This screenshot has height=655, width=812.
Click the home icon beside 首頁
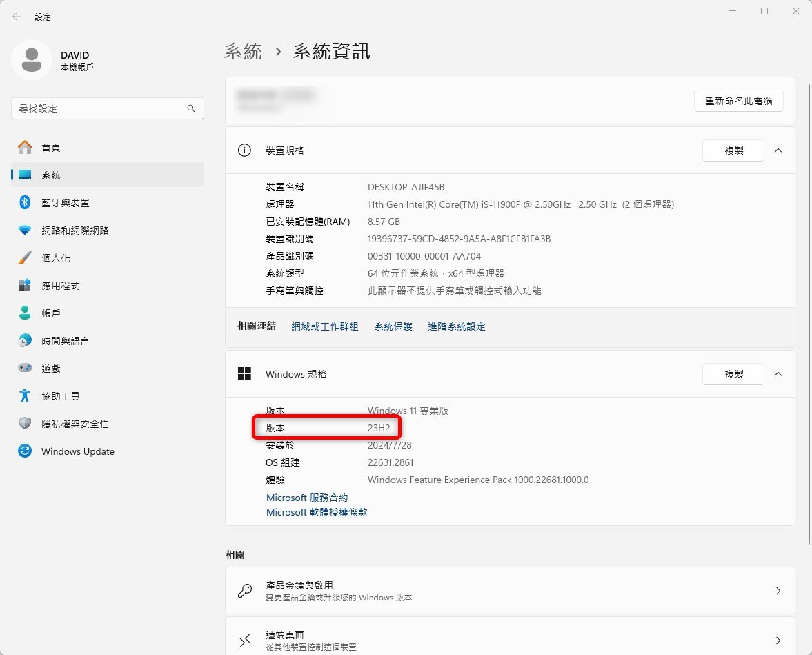click(x=25, y=147)
